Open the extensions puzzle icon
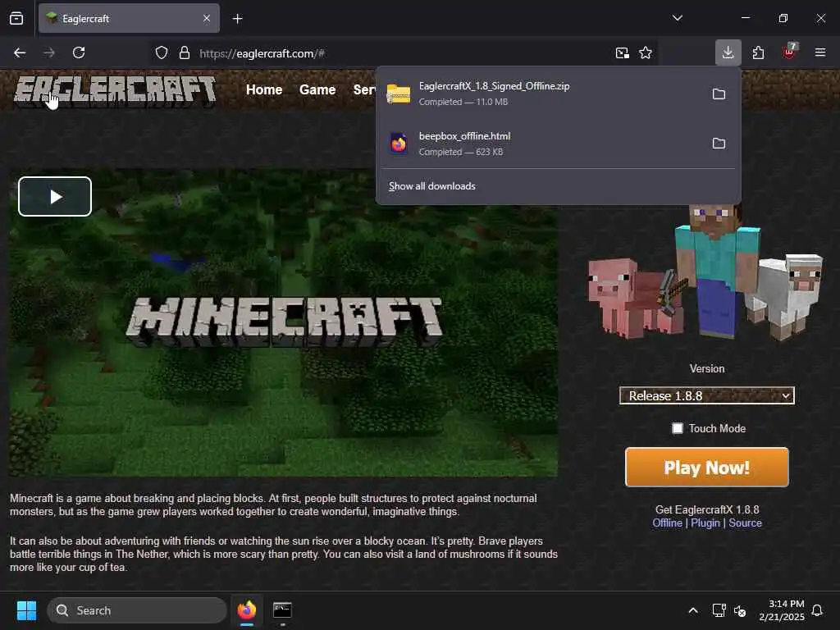Screen dimensions: 840x630 pyautogui.click(x=758, y=52)
